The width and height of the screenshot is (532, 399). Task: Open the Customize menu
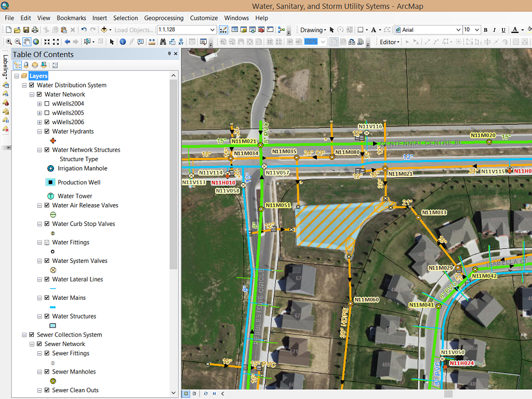pos(204,18)
